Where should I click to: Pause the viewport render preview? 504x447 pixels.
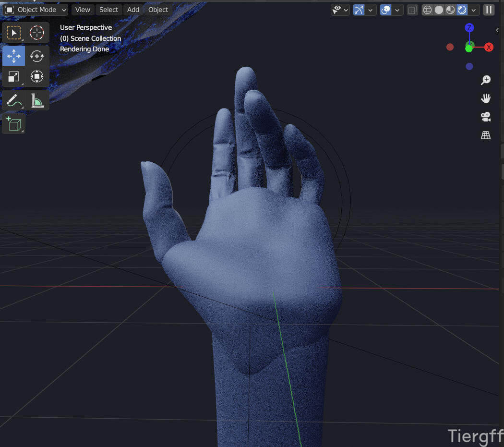point(489,10)
